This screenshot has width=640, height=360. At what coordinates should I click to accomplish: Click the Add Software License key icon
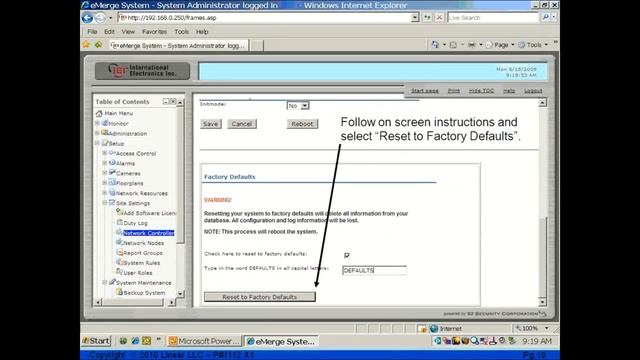(x=120, y=212)
